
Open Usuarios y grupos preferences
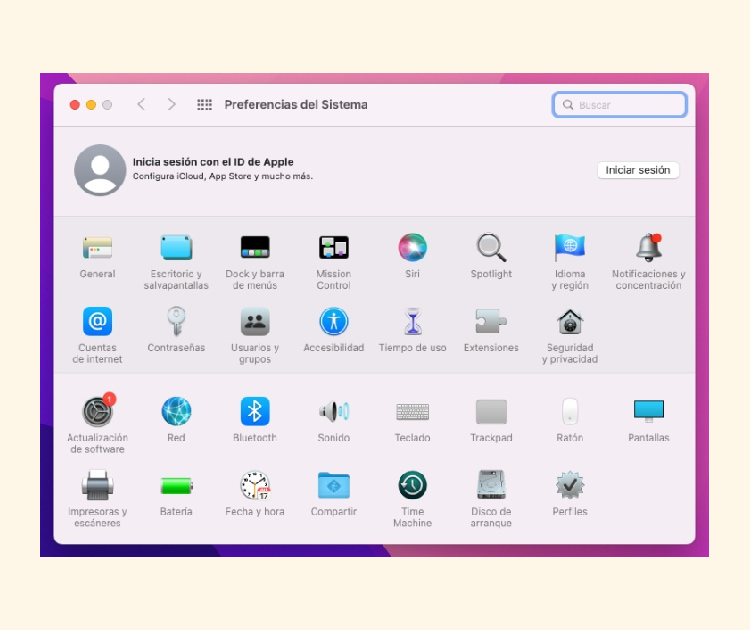tap(255, 321)
